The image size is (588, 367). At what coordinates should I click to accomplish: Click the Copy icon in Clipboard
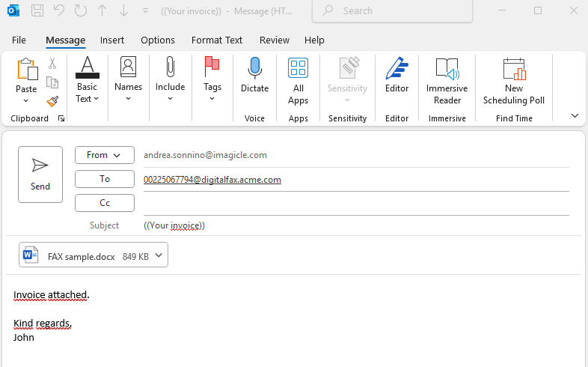pos(52,82)
